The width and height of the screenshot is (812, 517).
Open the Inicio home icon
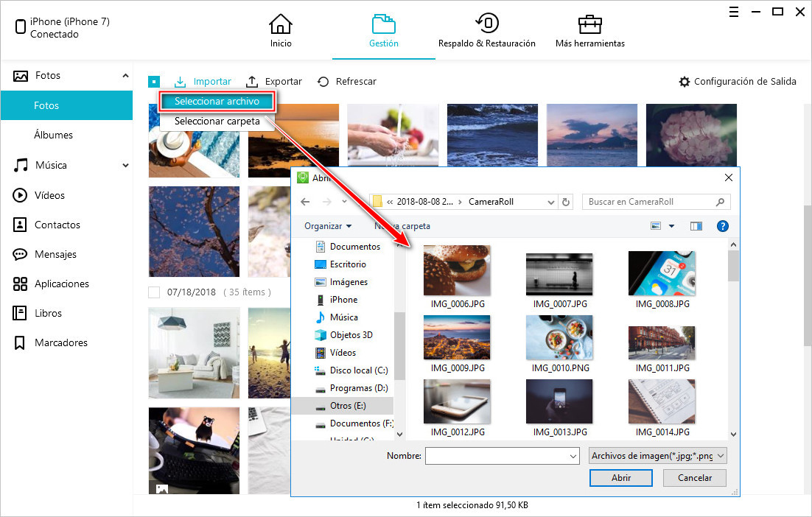(x=280, y=24)
